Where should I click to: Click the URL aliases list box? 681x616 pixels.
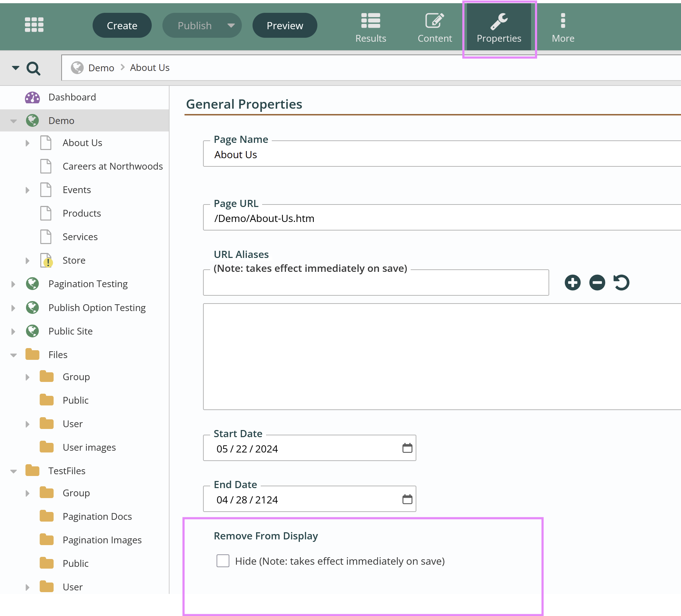442,357
